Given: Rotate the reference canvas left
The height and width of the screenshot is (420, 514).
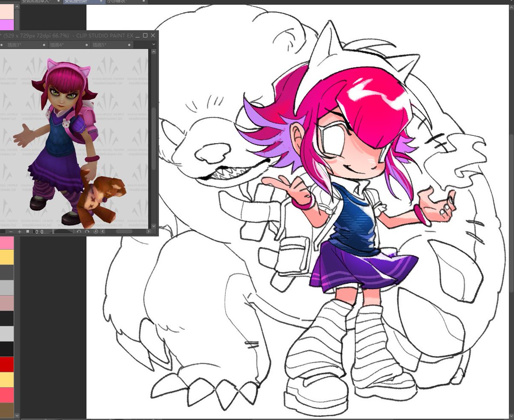Looking at the screenshot, I should click(79, 231).
